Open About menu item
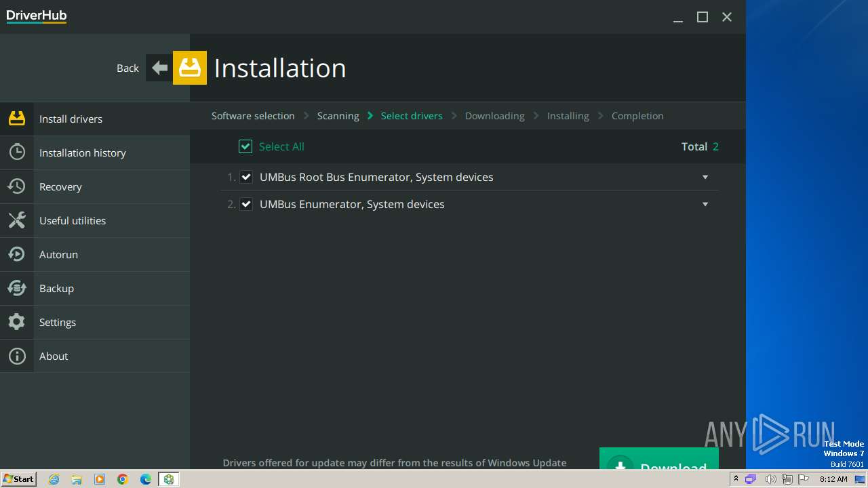 click(95, 356)
